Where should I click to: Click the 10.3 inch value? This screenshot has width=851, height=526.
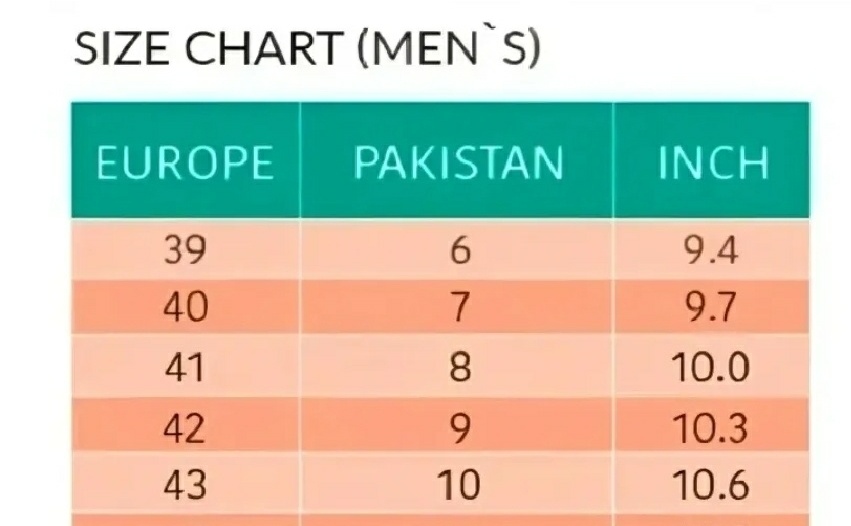click(x=712, y=426)
